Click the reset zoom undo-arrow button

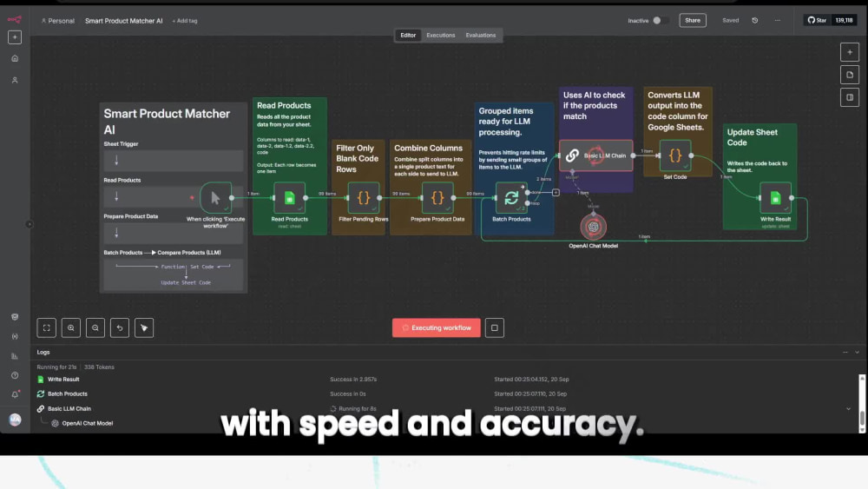tap(120, 327)
